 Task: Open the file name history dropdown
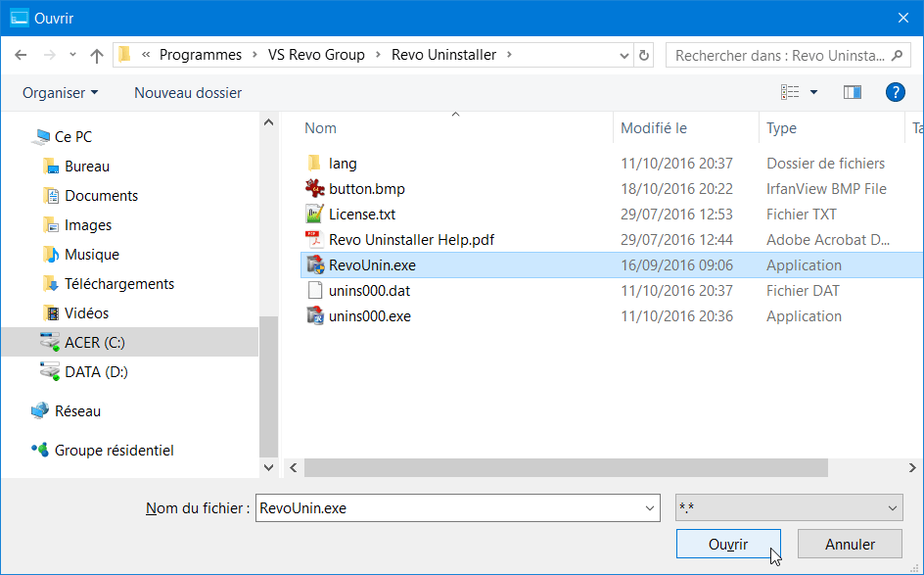pyautogui.click(x=649, y=508)
